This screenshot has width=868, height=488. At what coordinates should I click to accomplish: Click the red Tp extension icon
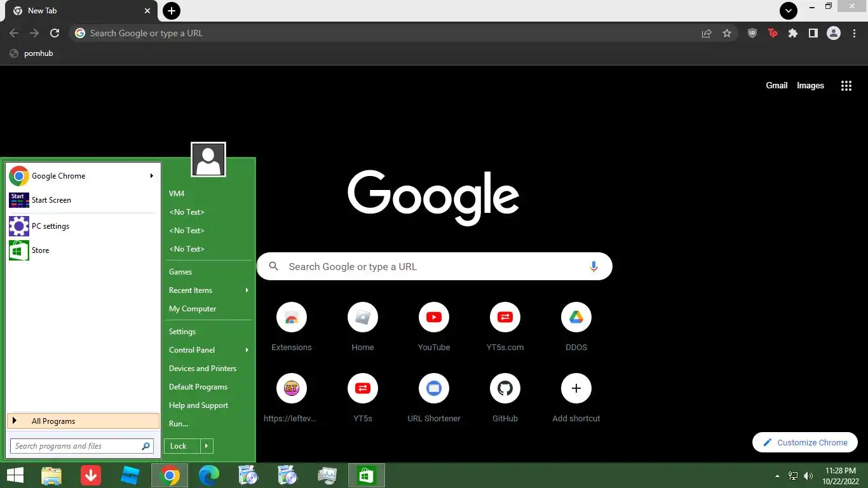tap(773, 33)
